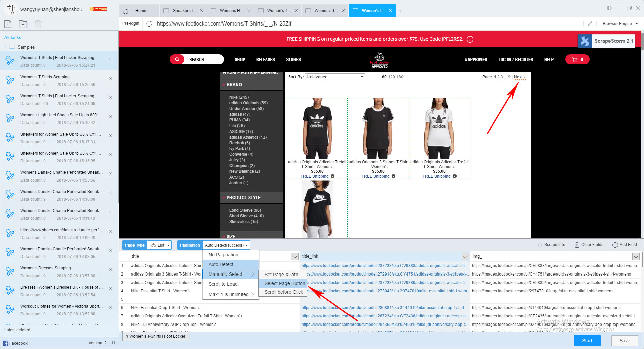This screenshot has width=644, height=349.
Task: Click the Facebook icon in the status bar
Action: tap(6, 343)
